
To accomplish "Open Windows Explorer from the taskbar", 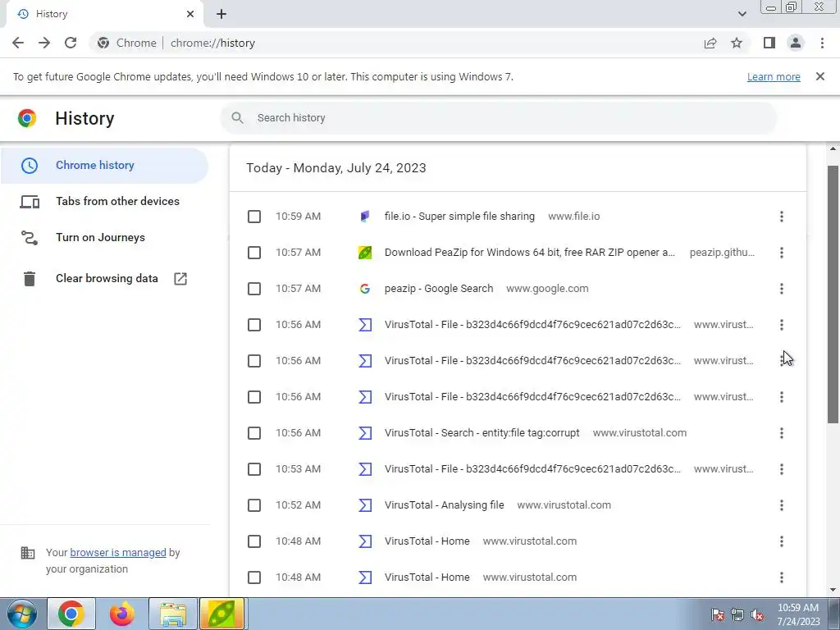I will (173, 614).
